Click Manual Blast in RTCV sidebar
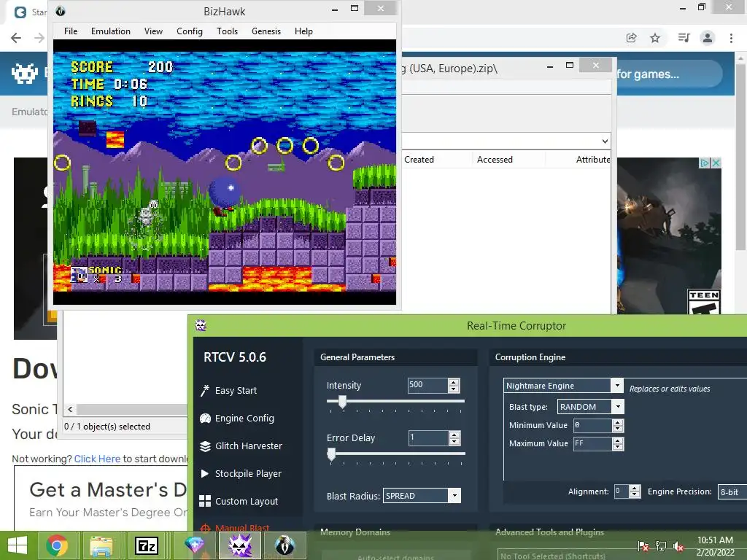This screenshot has height=560, width=747. [236, 528]
